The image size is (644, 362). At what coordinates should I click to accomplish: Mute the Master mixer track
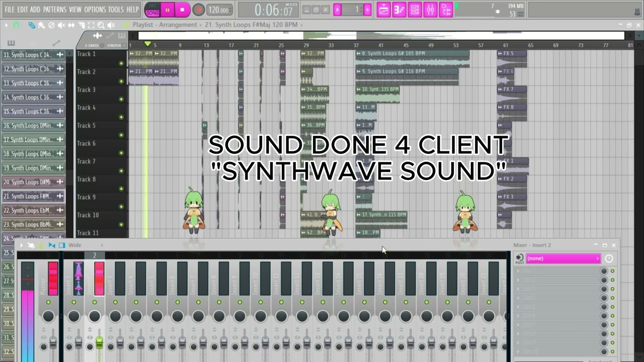pyautogui.click(x=48, y=302)
